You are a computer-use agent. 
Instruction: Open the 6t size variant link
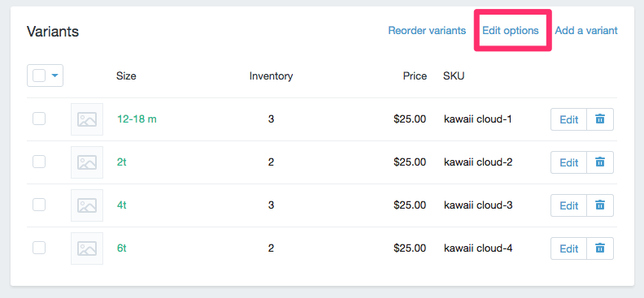[122, 248]
